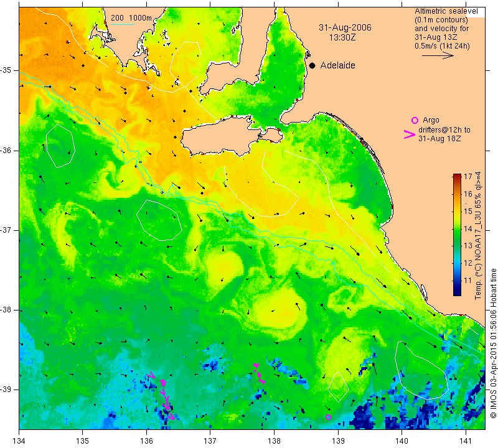The height and width of the screenshot is (448, 498).
Task: Click the 14 value on the temperature scale
Action: tap(468, 228)
